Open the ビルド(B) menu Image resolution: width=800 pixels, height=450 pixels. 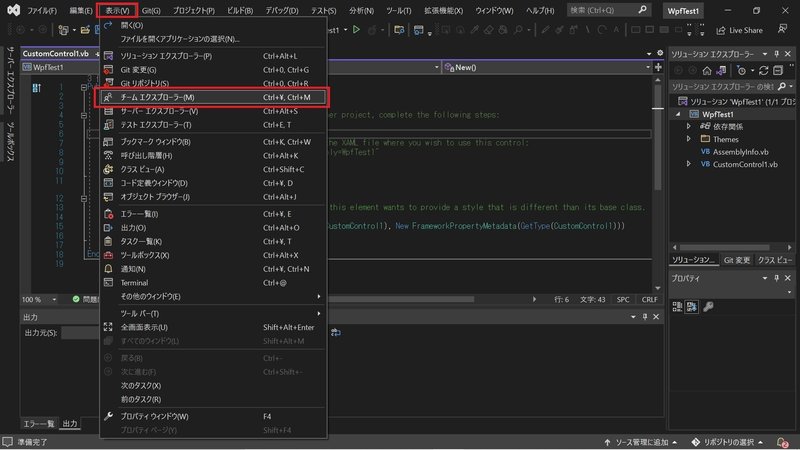click(239, 10)
